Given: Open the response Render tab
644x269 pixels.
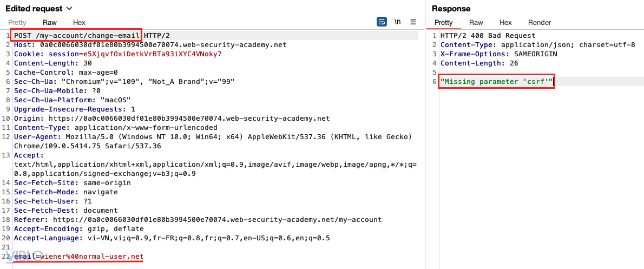Looking at the screenshot, I should click(540, 23).
